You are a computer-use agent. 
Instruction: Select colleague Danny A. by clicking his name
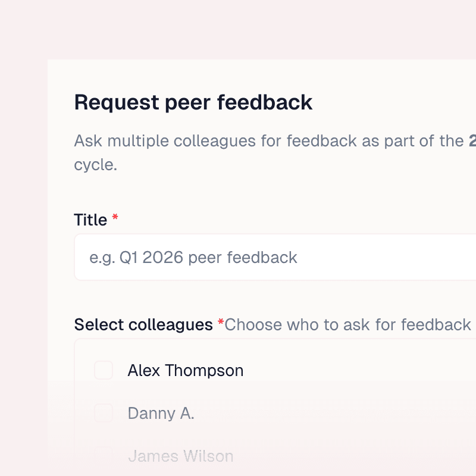click(x=161, y=413)
